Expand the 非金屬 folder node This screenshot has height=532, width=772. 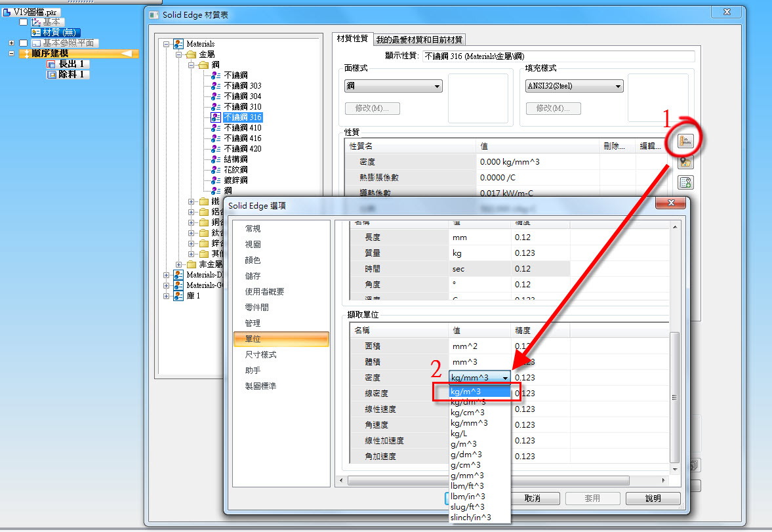point(178,264)
